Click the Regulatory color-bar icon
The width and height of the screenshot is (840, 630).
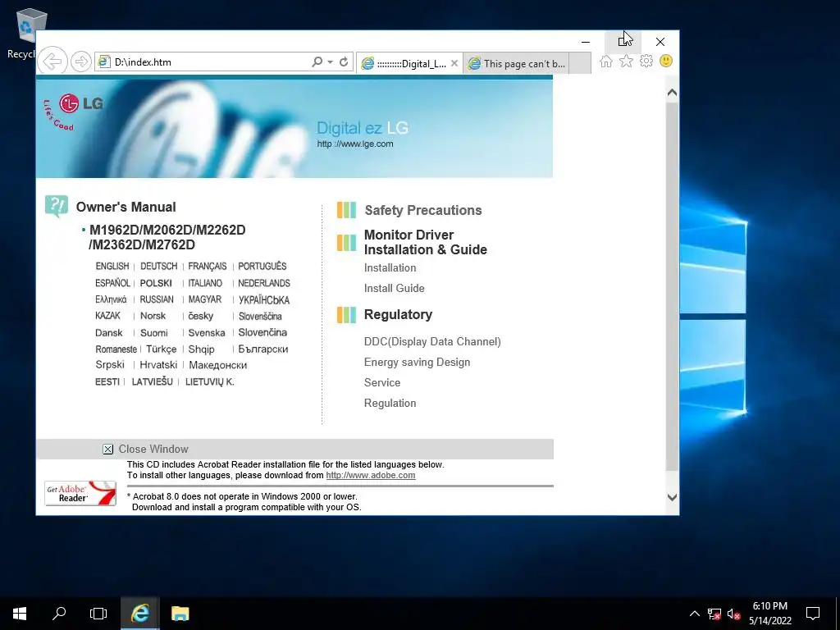click(347, 314)
